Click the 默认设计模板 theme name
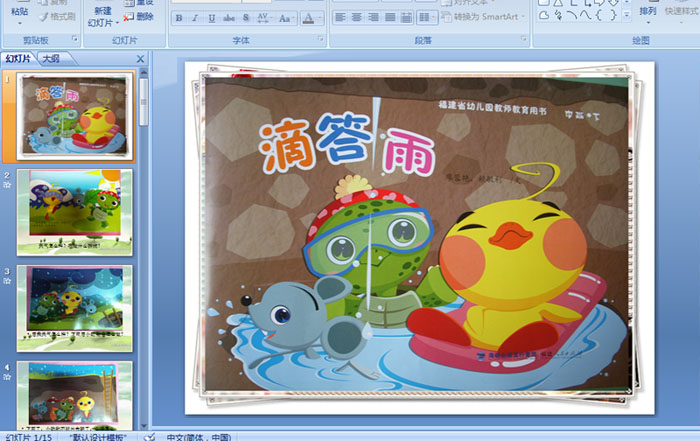The height and width of the screenshot is (441, 700). [x=98, y=437]
